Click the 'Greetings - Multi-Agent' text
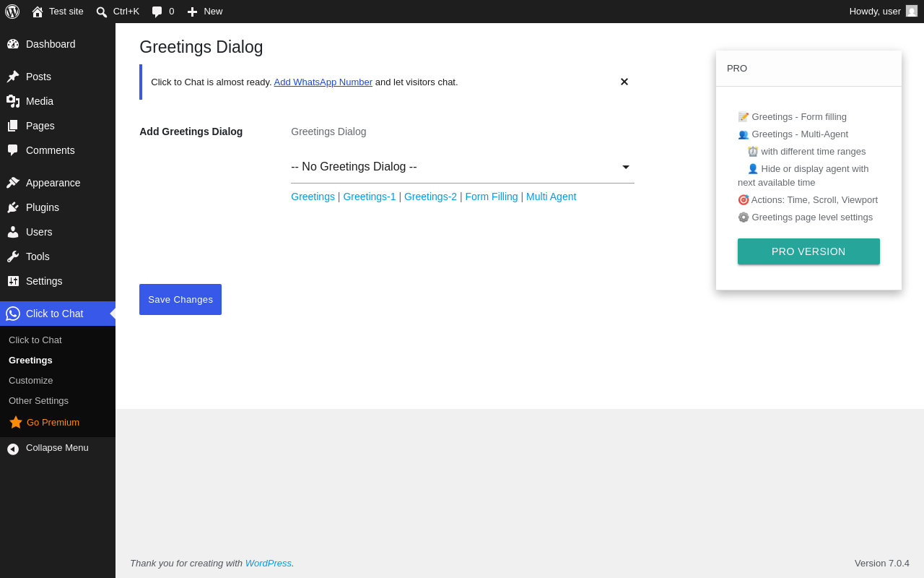 point(800,134)
